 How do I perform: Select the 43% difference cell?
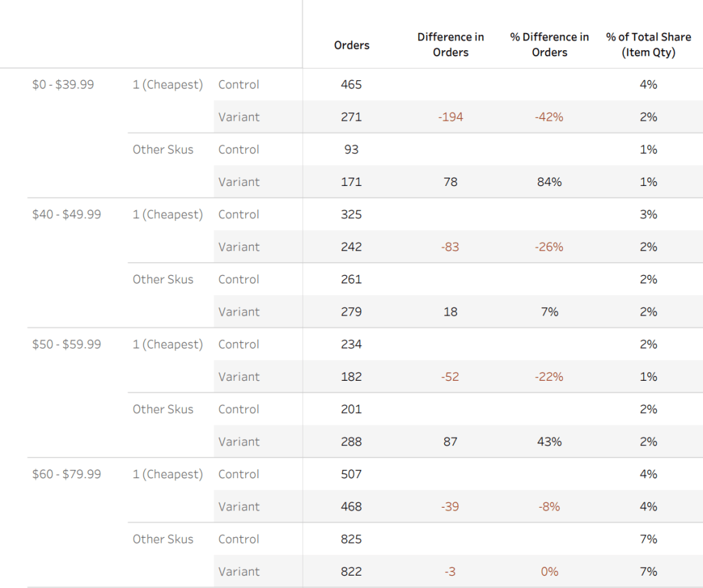[549, 442]
